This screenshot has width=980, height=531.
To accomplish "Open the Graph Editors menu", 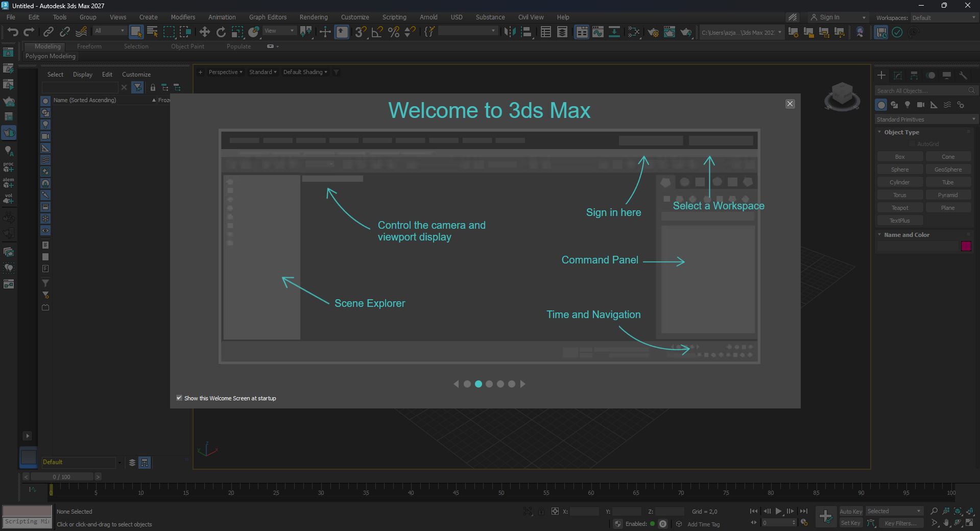I will click(268, 17).
